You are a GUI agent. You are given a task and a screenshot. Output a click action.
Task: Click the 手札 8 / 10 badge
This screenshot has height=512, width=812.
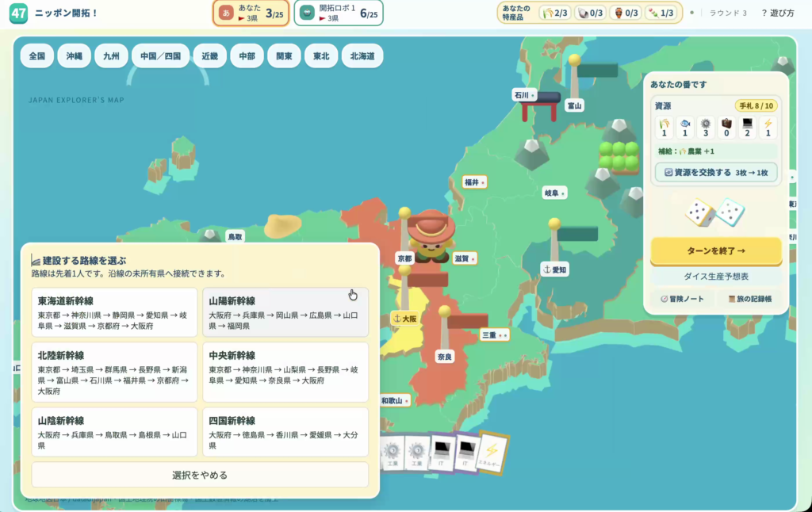click(x=756, y=105)
